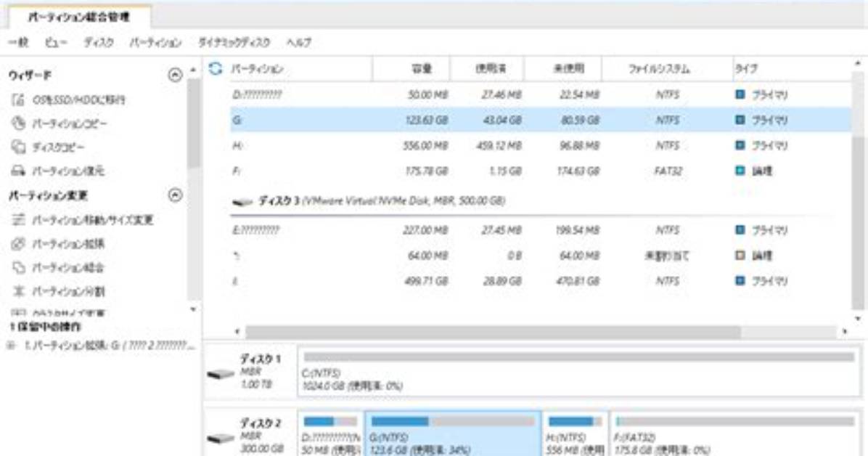Click the sidebar scroll-down arrow
Screen dimensions: 868x456
pos(193,309)
